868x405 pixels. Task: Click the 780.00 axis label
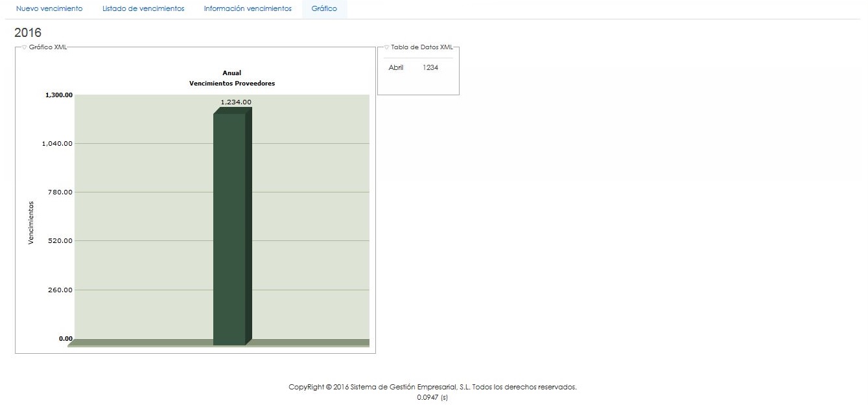[x=61, y=192]
